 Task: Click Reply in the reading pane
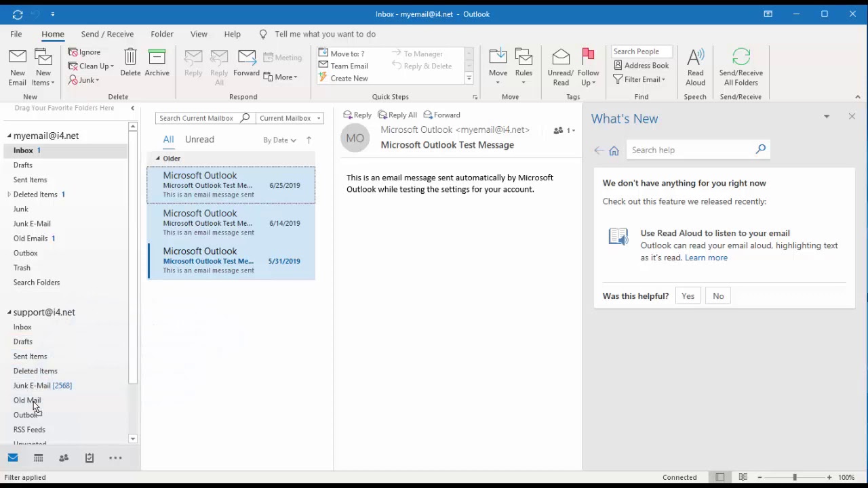coord(357,115)
